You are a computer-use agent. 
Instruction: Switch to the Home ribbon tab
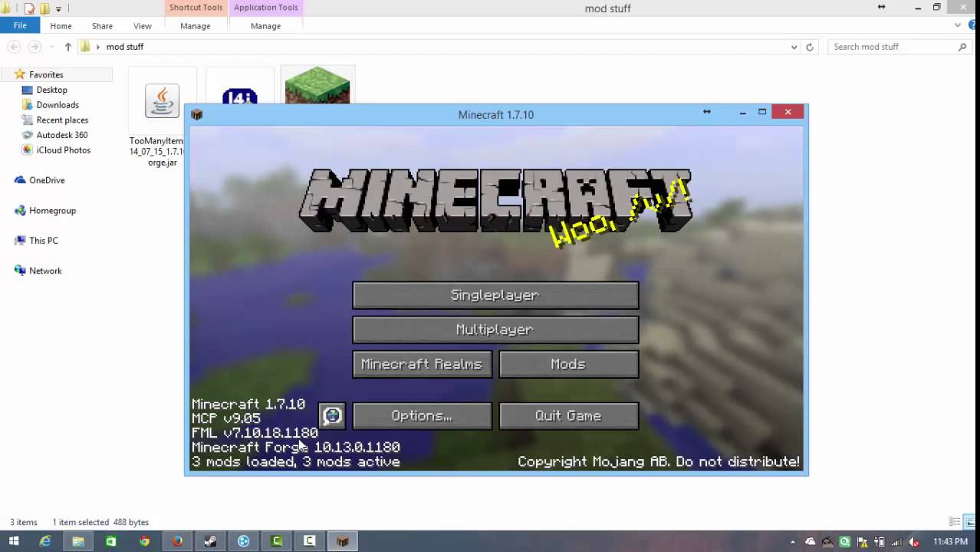click(61, 26)
